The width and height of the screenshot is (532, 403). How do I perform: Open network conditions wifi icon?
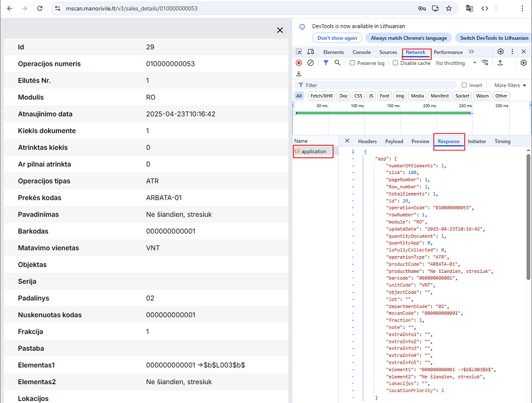tap(485, 63)
